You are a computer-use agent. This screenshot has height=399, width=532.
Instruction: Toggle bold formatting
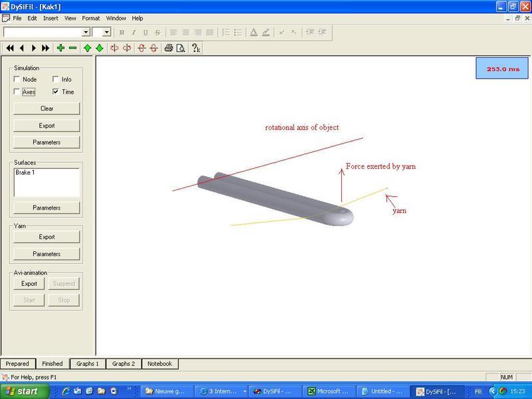(122, 33)
